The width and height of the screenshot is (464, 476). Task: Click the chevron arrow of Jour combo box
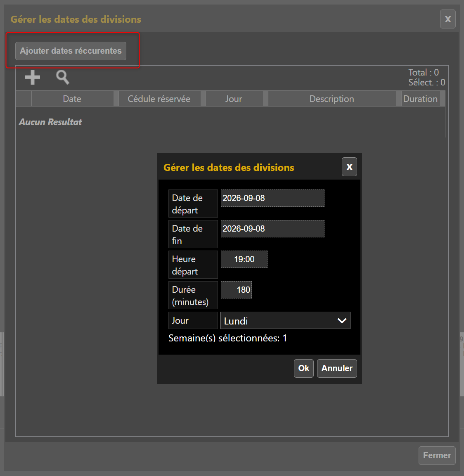click(342, 321)
